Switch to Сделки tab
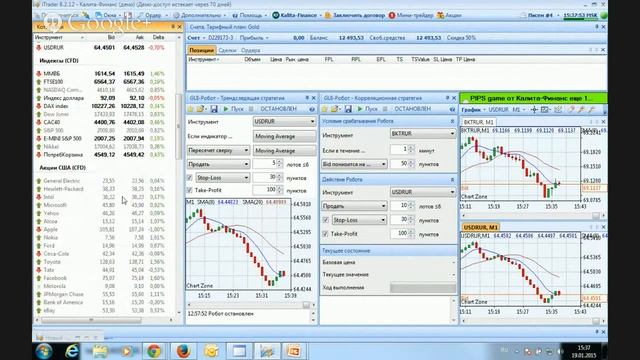640x360 pixels. (x=227, y=50)
